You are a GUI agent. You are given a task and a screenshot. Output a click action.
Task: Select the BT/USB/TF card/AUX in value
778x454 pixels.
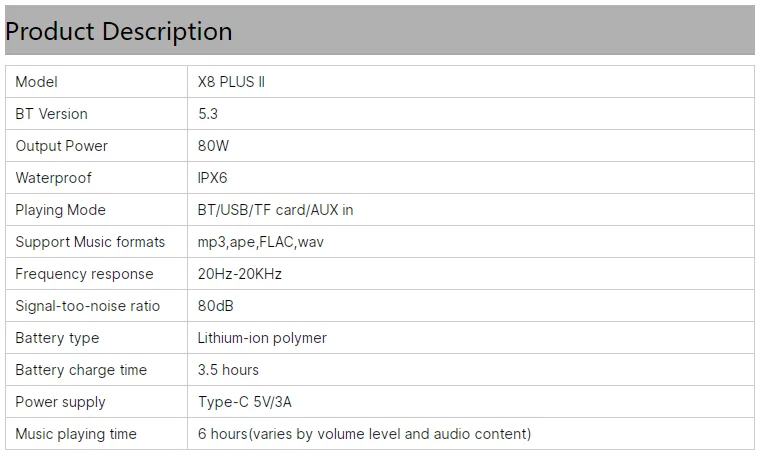point(276,210)
